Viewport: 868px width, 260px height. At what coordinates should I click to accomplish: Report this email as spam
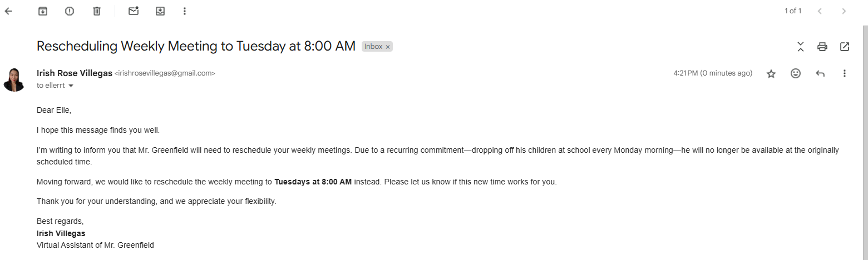(70, 11)
